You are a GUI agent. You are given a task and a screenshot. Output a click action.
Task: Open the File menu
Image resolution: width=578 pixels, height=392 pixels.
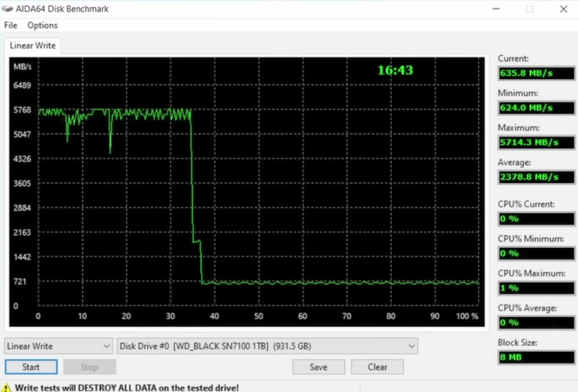tap(11, 25)
